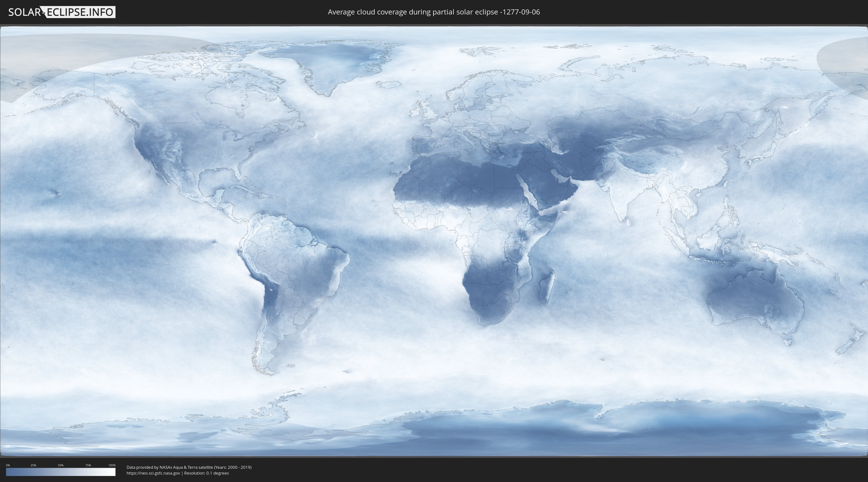Screen dimensions: 868x482
Task: Click the 100% legend label
Action: point(112,465)
